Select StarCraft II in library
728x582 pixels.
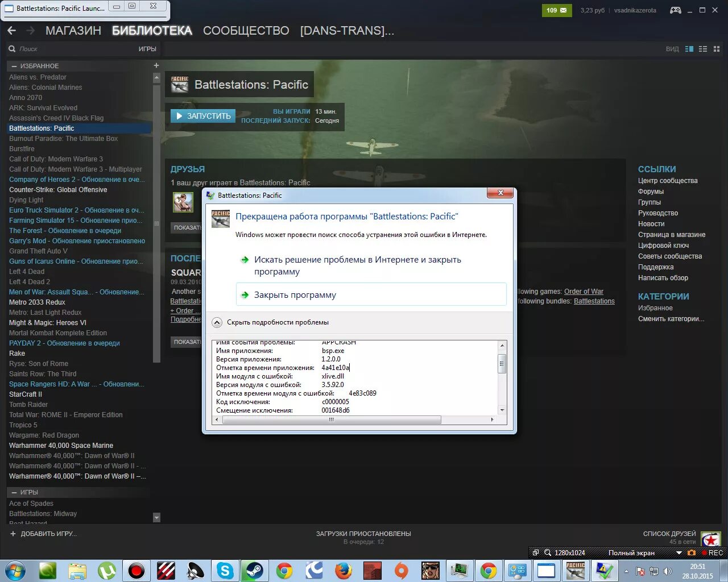26,394
